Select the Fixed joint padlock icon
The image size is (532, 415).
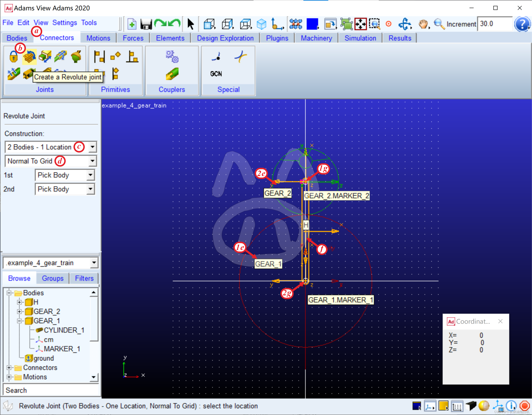[14, 57]
